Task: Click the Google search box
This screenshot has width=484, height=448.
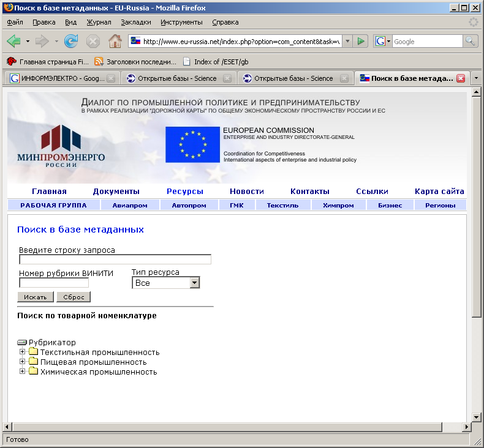Action: click(x=428, y=41)
